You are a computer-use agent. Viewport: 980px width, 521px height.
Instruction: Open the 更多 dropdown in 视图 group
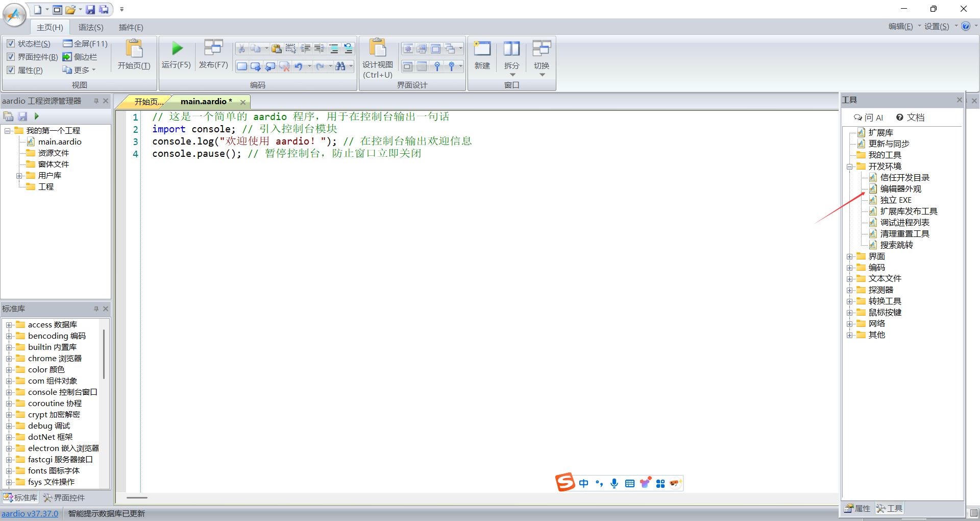(79, 70)
